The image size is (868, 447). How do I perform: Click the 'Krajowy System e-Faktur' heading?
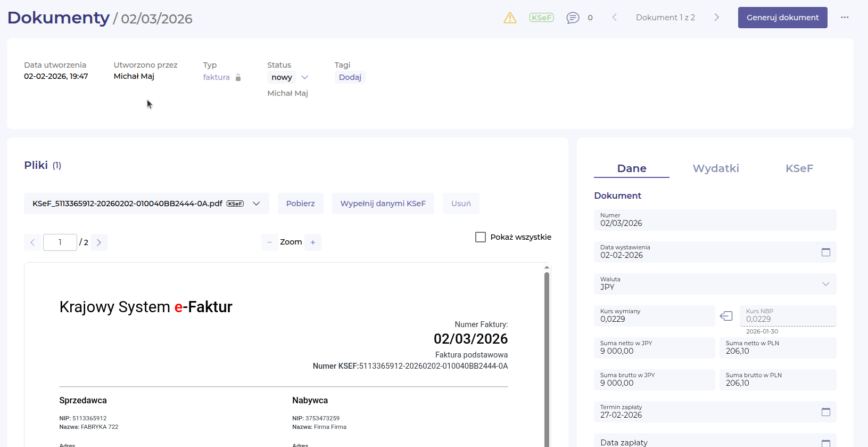pyautogui.click(x=146, y=307)
